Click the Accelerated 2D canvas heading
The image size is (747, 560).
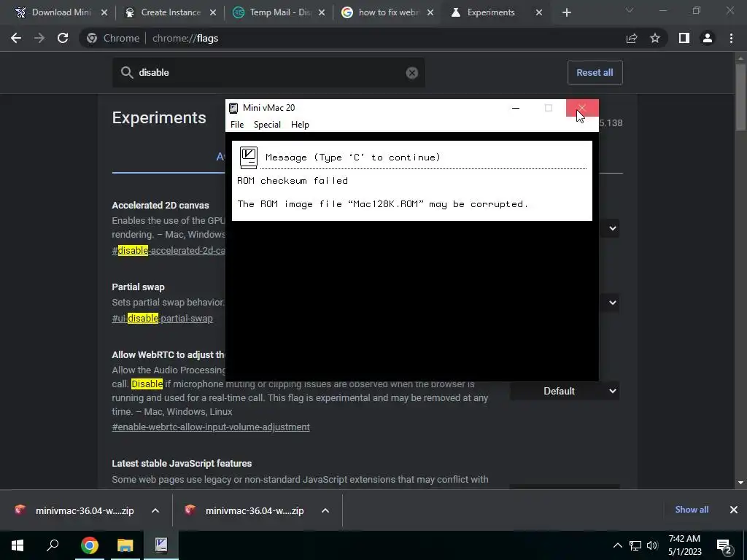(x=160, y=205)
